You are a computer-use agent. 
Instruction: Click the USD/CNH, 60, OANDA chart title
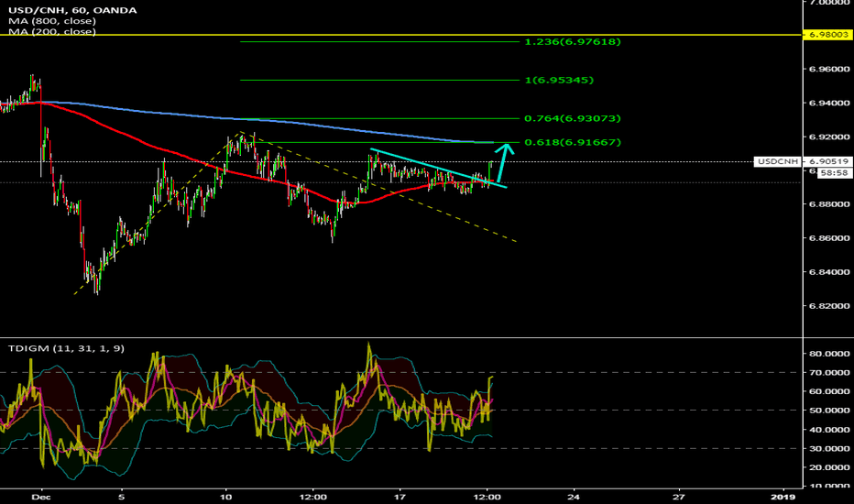point(72,10)
